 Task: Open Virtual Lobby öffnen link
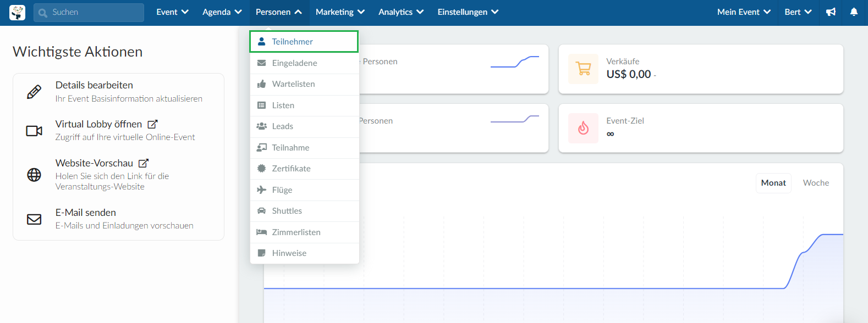click(x=98, y=124)
